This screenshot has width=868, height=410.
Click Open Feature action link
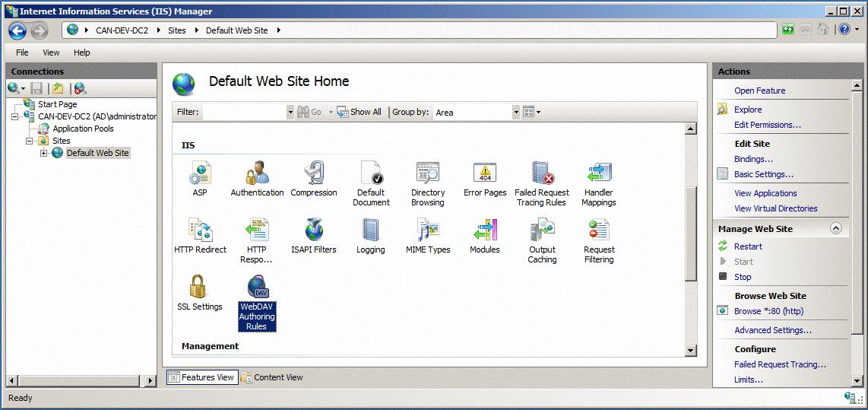[759, 91]
